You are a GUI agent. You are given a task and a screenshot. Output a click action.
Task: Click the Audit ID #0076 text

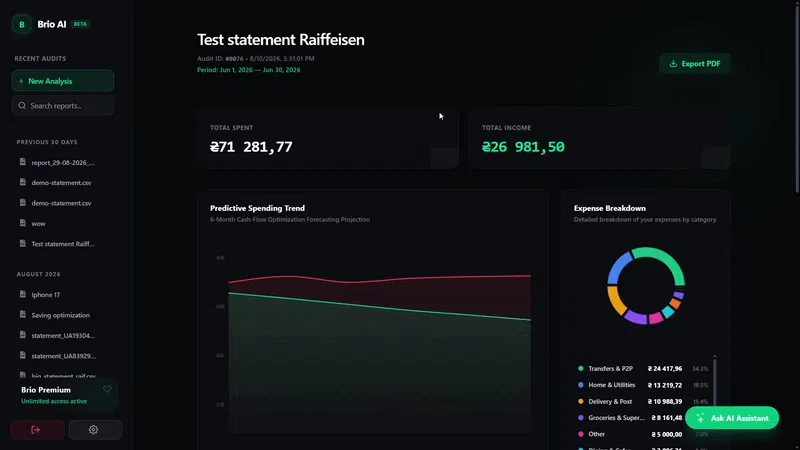220,59
